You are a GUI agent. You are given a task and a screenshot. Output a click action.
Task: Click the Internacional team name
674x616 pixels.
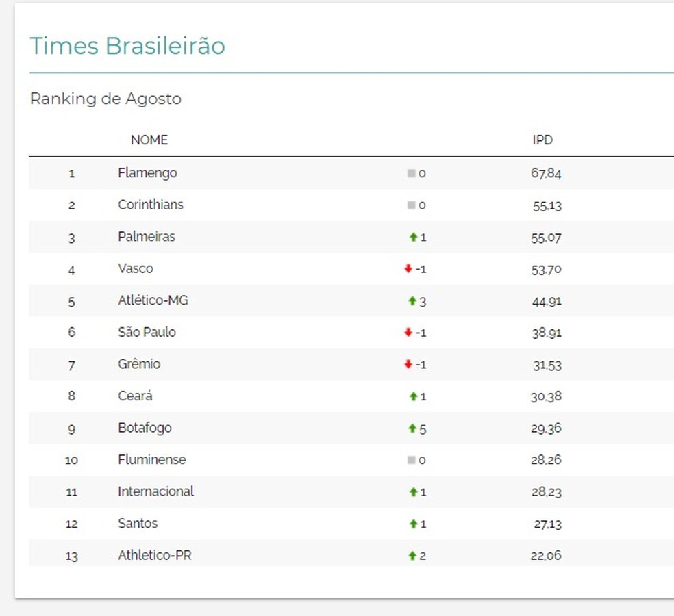tap(155, 491)
